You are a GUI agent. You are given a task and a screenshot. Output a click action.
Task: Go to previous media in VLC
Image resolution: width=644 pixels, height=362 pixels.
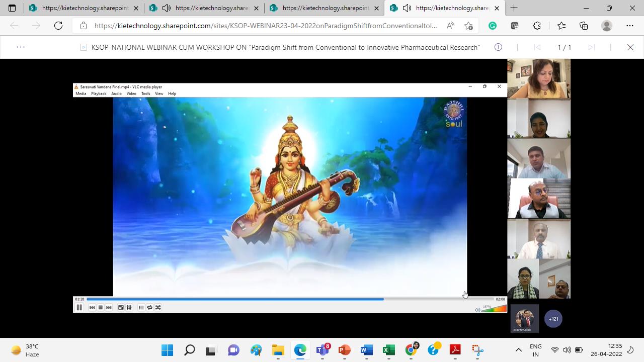point(92,307)
